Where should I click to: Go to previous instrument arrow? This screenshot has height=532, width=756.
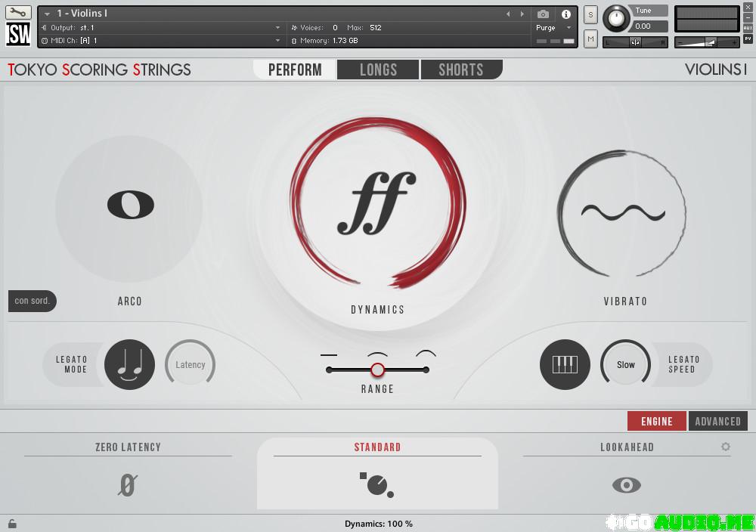coord(508,14)
